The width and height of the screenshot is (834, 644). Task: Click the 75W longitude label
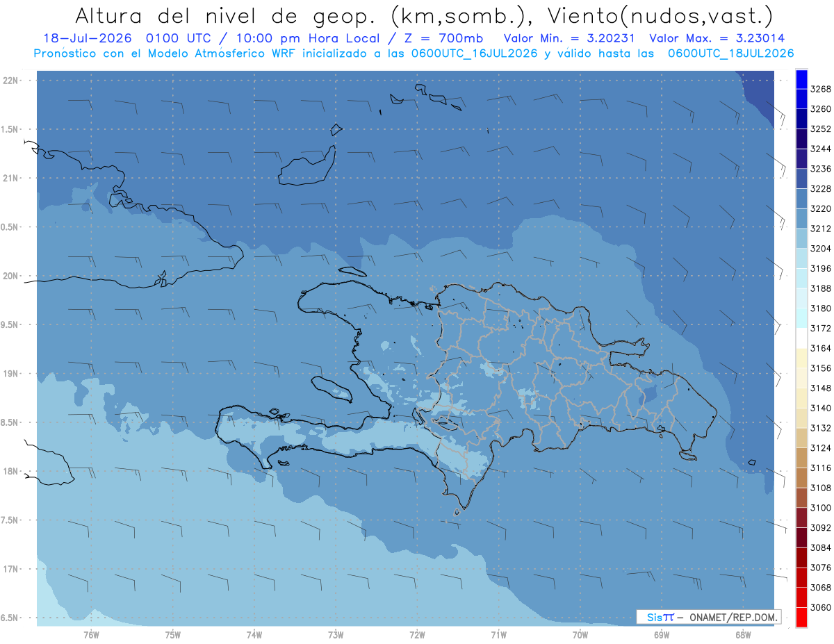(173, 635)
